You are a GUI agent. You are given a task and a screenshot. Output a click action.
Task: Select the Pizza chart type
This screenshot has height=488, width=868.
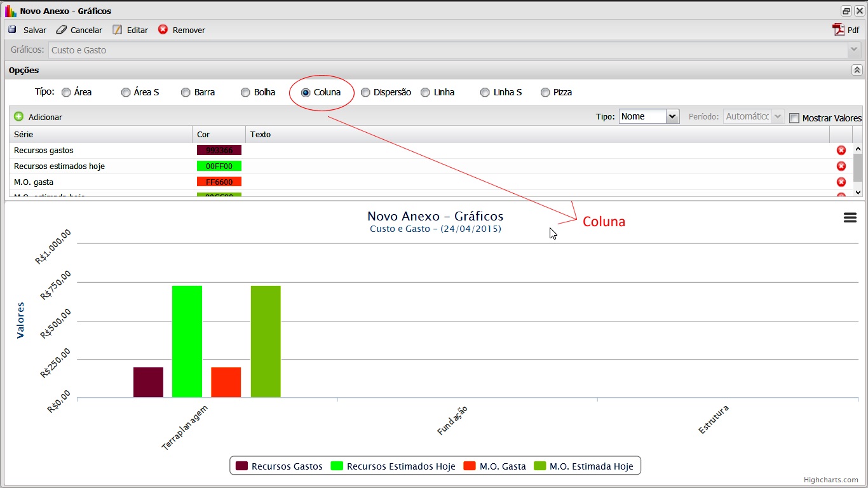[x=545, y=93]
